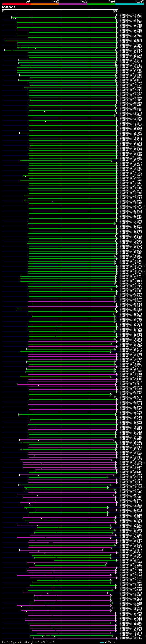
Task: Select the ~80% green color legend bar
Action: (101, 4)
